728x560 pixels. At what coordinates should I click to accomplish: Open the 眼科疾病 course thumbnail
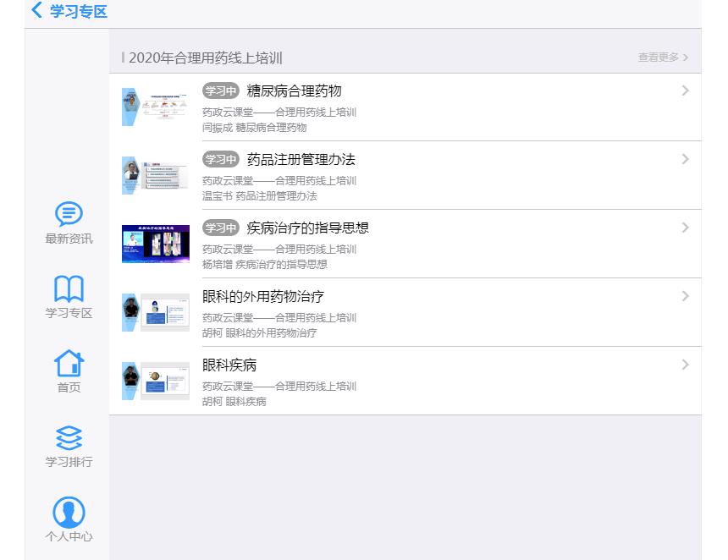tap(156, 382)
